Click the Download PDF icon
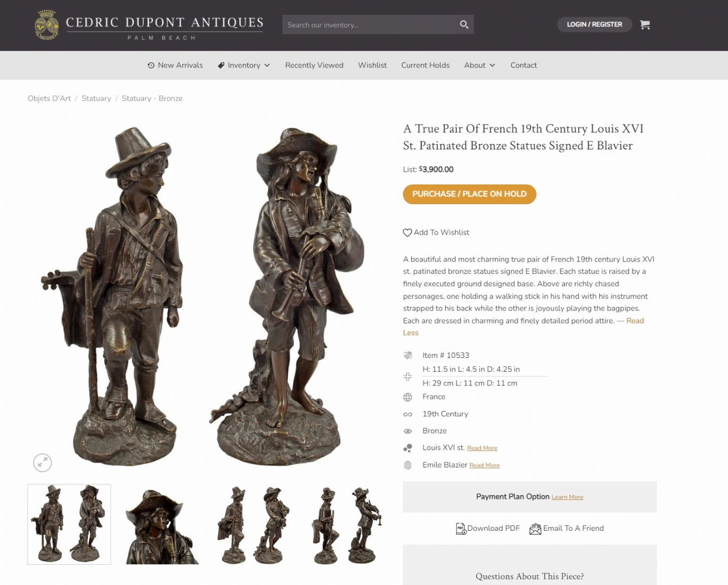The height and width of the screenshot is (585, 728). tap(461, 529)
